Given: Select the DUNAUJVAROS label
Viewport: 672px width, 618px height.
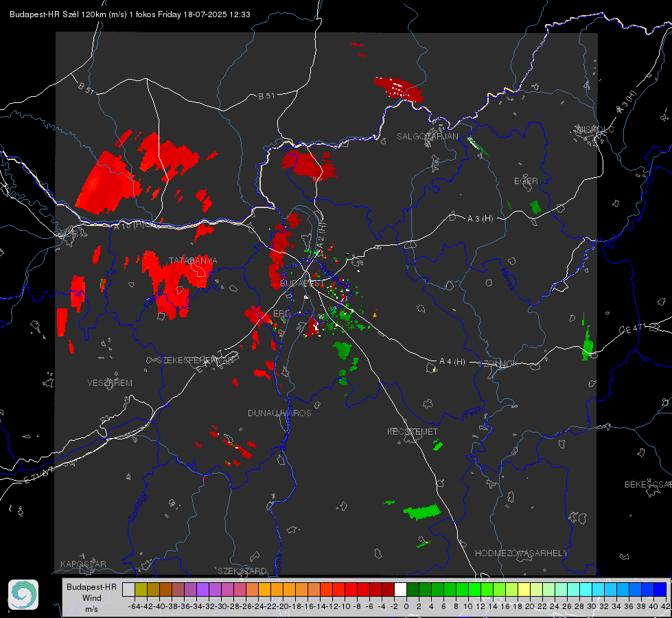Looking at the screenshot, I should click(x=279, y=413).
